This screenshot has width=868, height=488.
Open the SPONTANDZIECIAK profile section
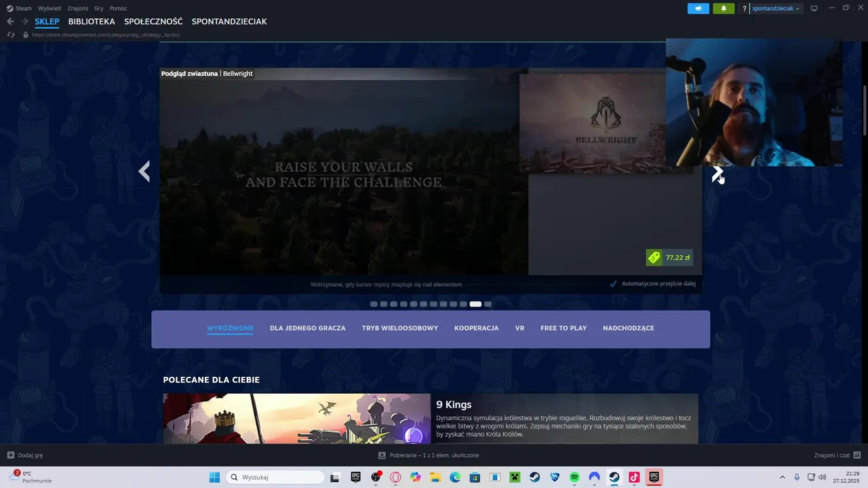(229, 22)
